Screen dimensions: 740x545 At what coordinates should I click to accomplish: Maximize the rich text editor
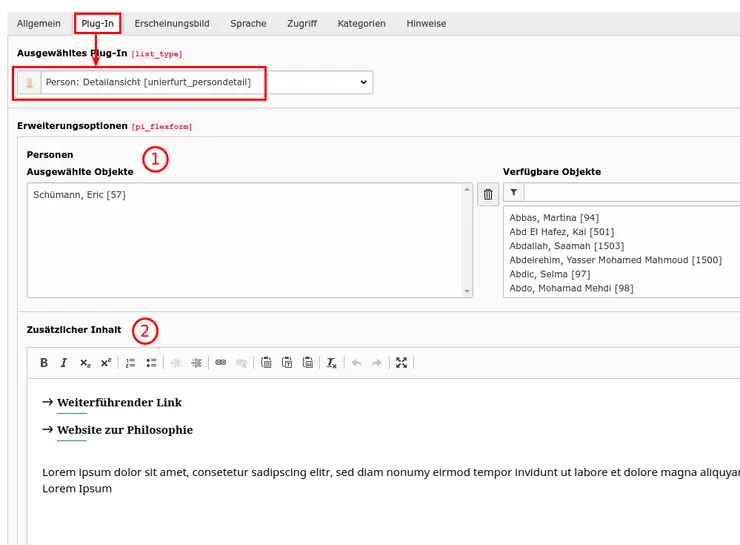402,363
